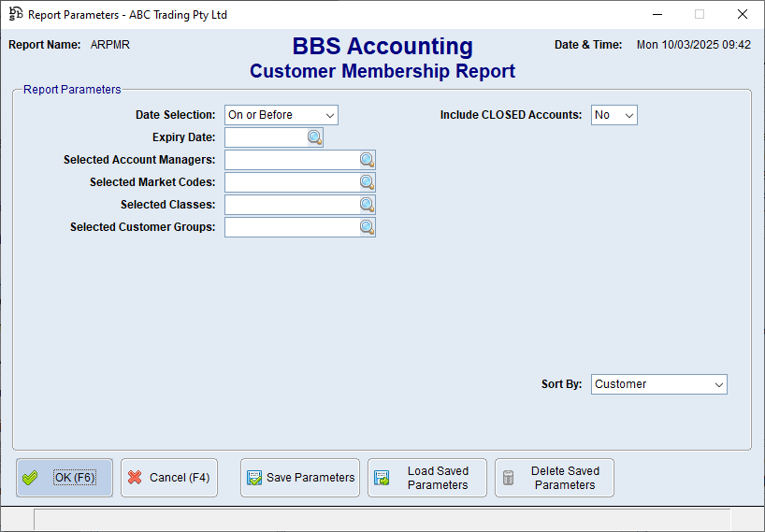
Task: Click the Delete Saved Parameters button
Action: [555, 478]
